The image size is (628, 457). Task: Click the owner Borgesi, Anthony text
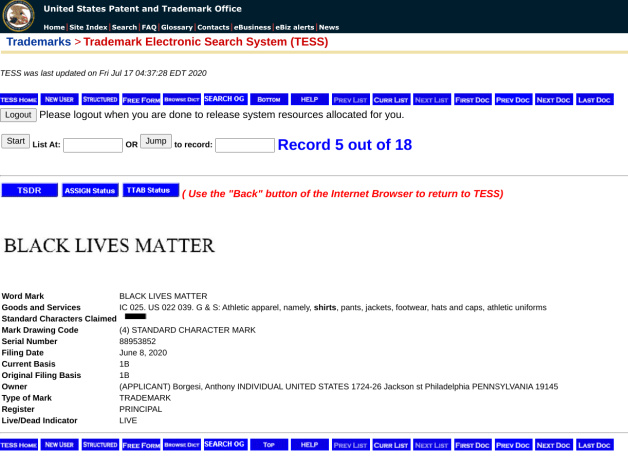click(204, 387)
